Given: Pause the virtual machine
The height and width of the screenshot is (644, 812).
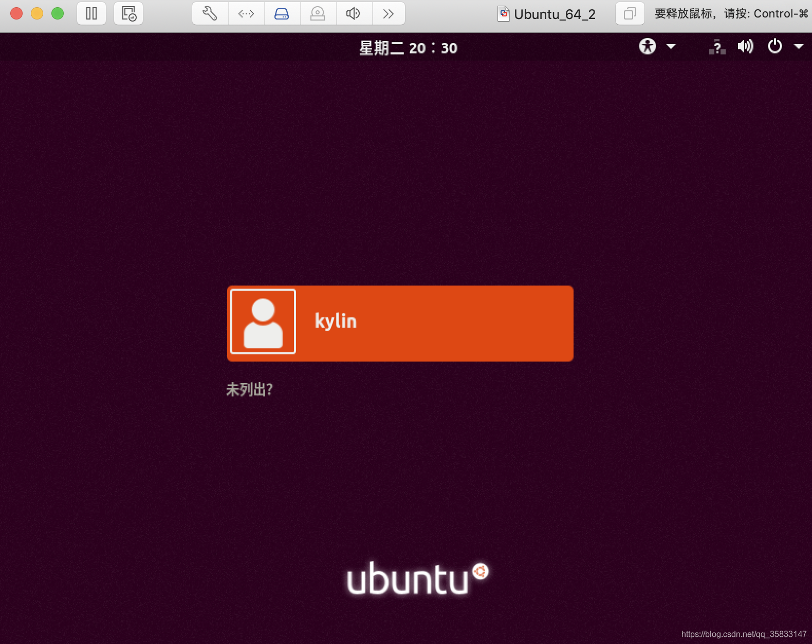Looking at the screenshot, I should pyautogui.click(x=91, y=13).
